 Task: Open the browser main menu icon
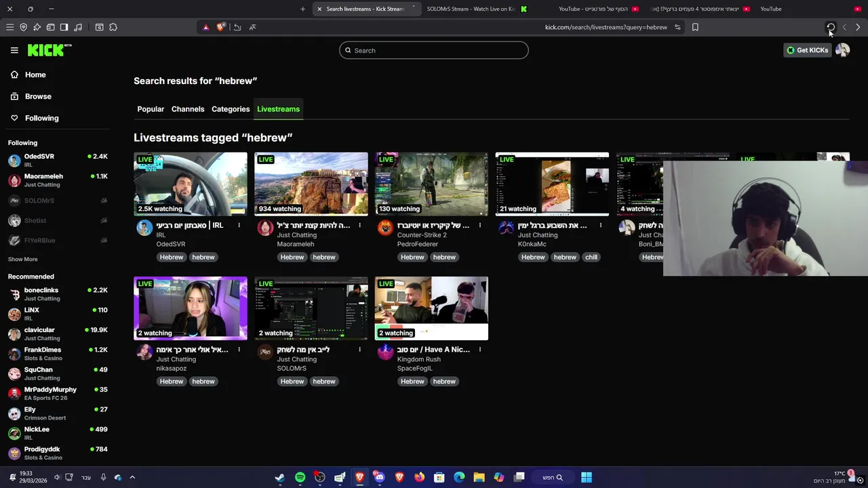point(9,27)
